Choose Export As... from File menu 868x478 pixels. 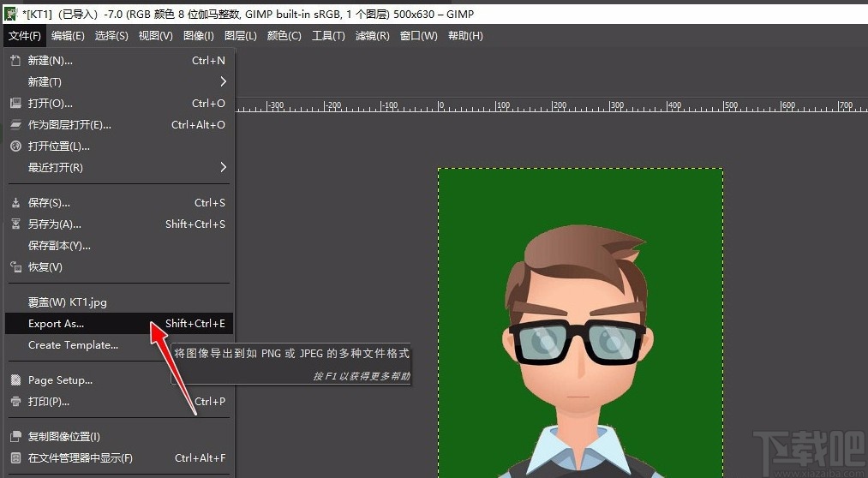tap(57, 324)
